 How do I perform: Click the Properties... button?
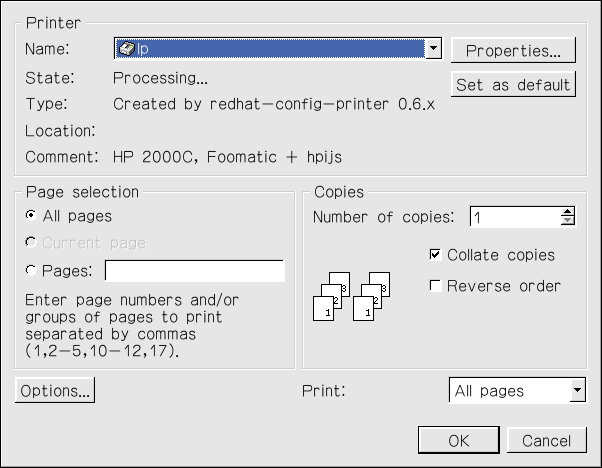513,50
